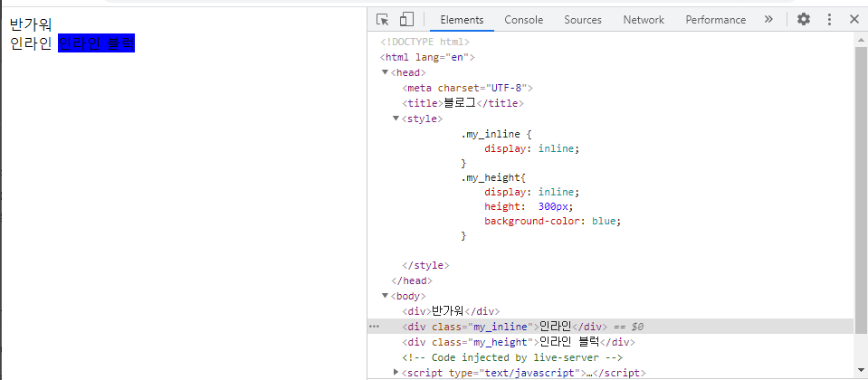Select the DOCTYPE html line
The height and width of the screenshot is (380, 868).
[424, 42]
